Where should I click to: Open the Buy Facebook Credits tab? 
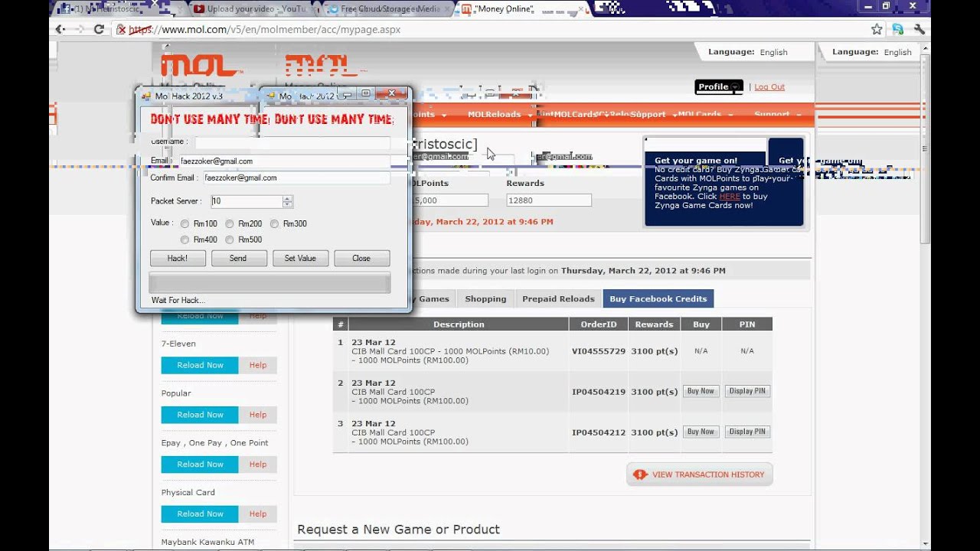[x=658, y=298]
